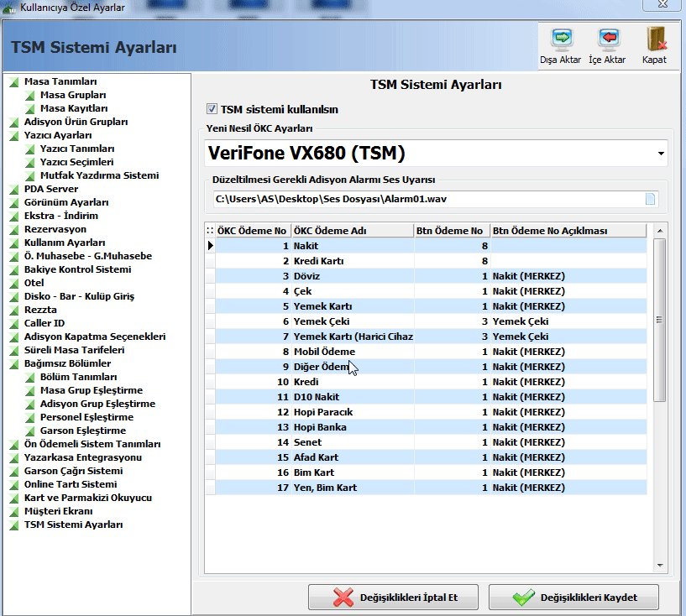Click the green icon next to Garson Eşleştirme
The image size is (686, 616).
[x=29, y=431]
